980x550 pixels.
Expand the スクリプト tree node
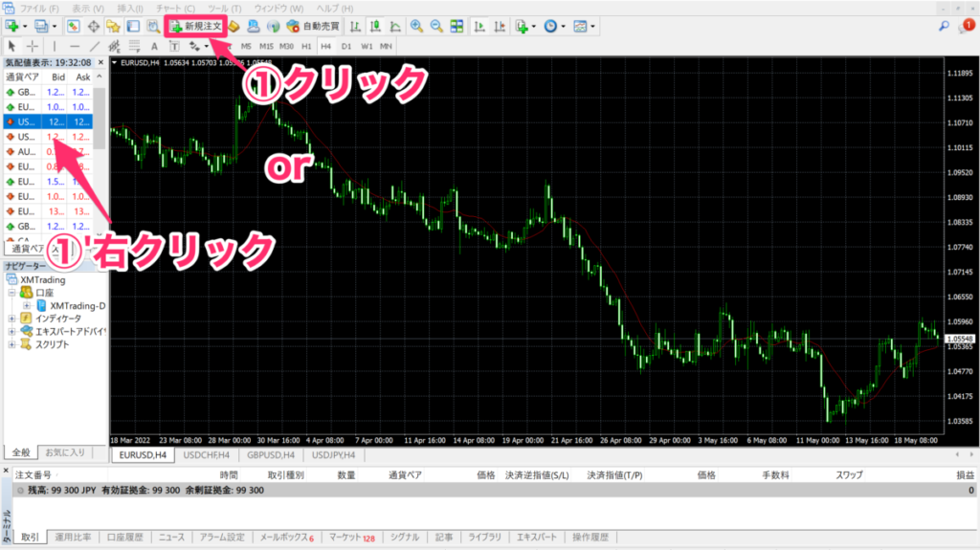click(11, 344)
